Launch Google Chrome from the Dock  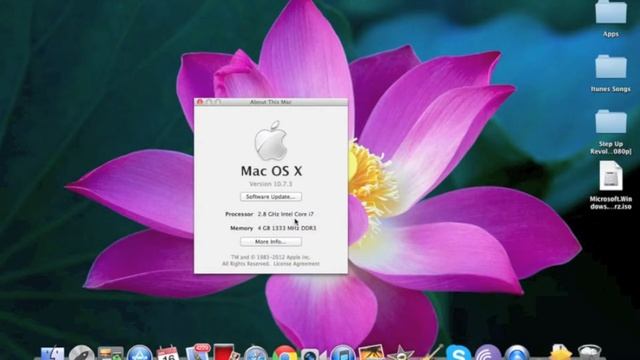click(x=284, y=353)
